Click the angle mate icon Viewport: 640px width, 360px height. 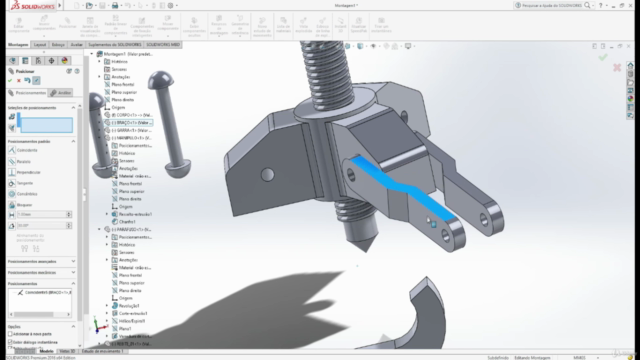tap(12, 226)
